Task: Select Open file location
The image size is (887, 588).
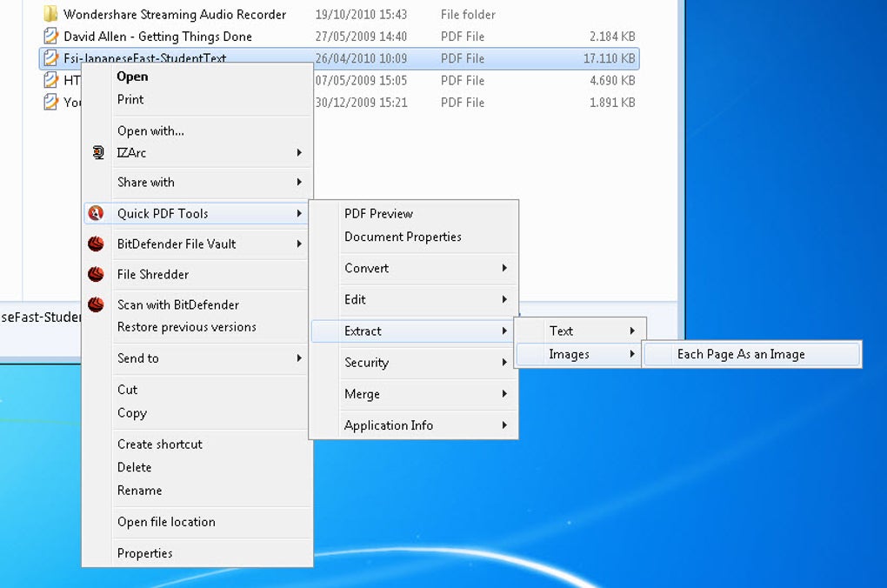Action: point(166,522)
